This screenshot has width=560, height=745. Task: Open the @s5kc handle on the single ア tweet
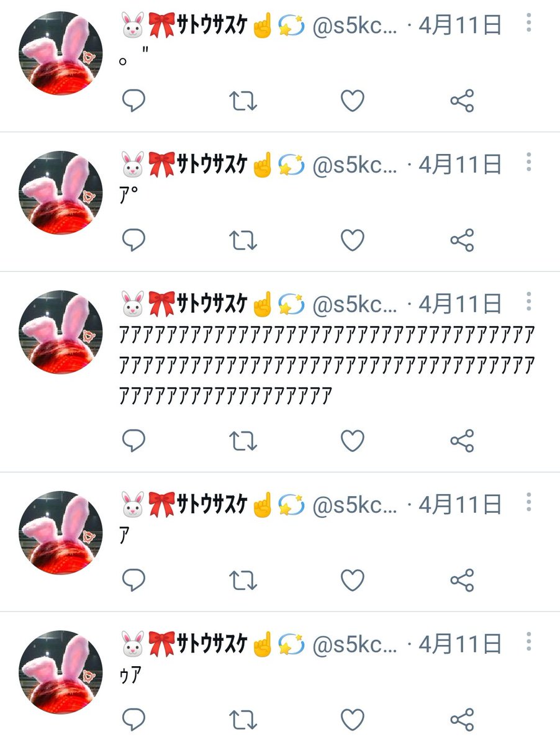pyautogui.click(x=355, y=505)
